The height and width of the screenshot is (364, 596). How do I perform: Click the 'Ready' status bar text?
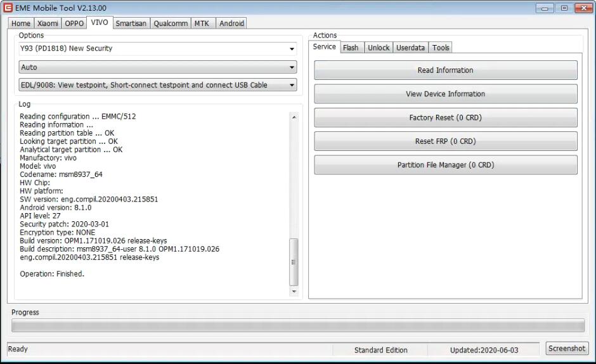(x=18, y=349)
